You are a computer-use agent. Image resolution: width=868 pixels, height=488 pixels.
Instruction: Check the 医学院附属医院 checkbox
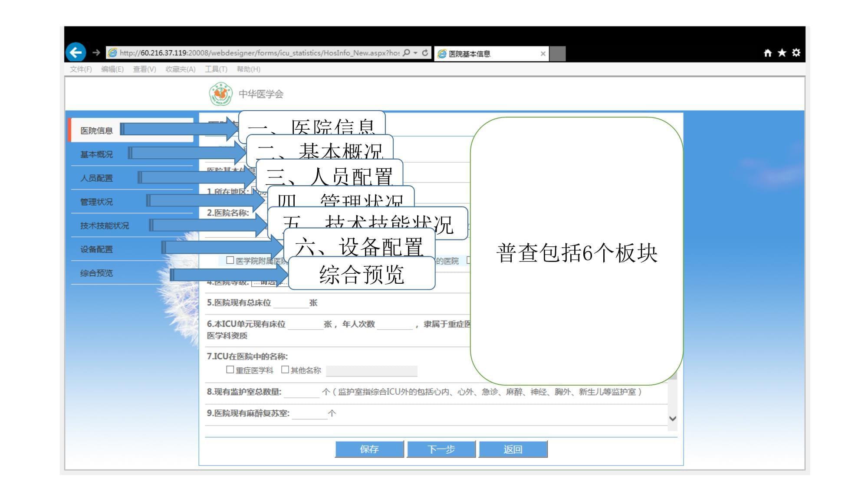tap(230, 260)
